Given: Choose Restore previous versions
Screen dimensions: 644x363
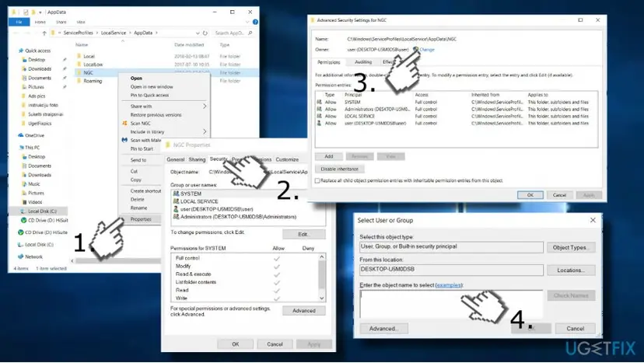Looking at the screenshot, I should [x=156, y=115].
